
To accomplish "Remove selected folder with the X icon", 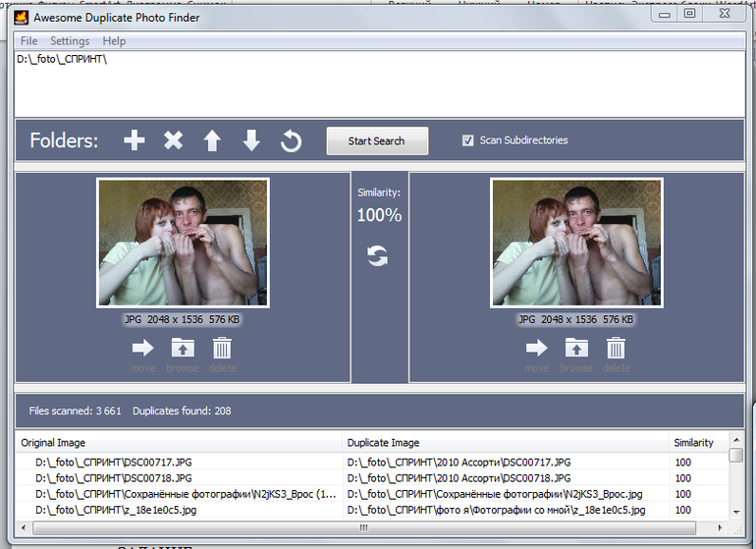I will point(173,141).
